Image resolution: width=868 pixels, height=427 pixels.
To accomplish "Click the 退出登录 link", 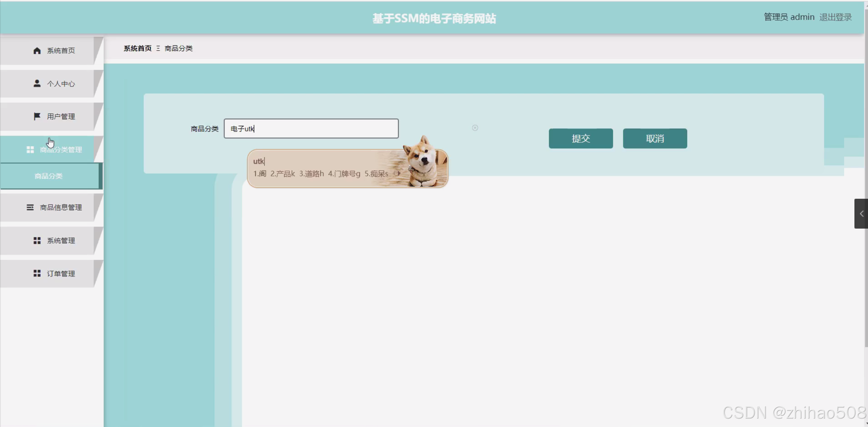I will (x=835, y=17).
